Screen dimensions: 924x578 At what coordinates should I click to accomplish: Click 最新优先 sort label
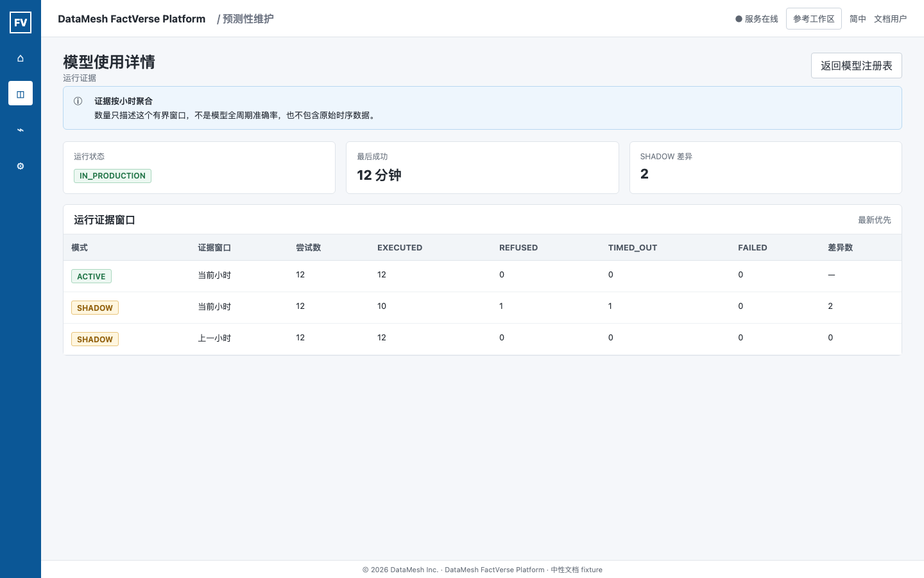(875, 220)
